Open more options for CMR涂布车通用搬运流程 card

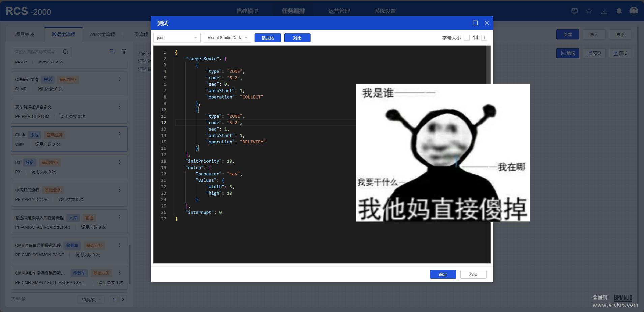click(x=120, y=245)
